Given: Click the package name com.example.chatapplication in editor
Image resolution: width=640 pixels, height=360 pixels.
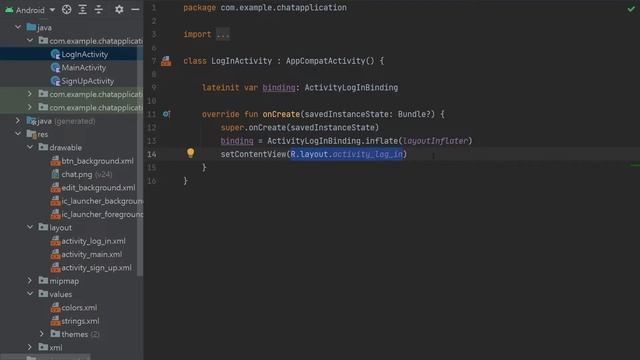Looking at the screenshot, I should (283, 8).
